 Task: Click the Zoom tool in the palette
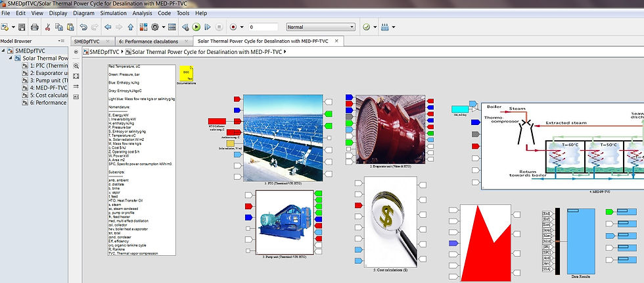(x=76, y=66)
